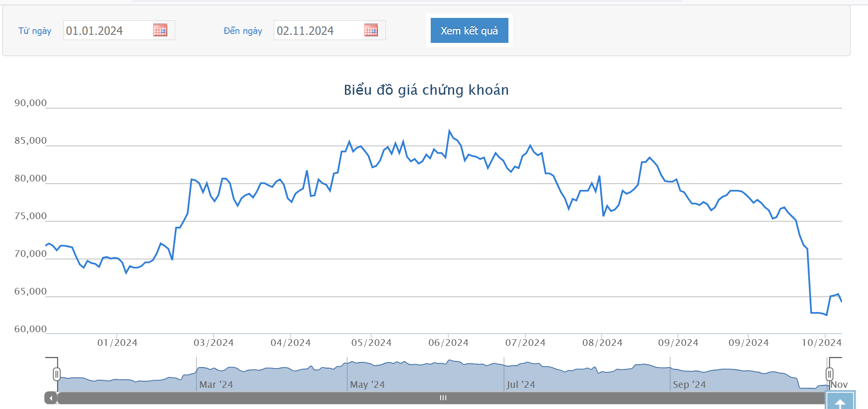Viewport: 868px width, 409px height.
Task: Click May '24 marker in the navigator
Action: tap(367, 384)
